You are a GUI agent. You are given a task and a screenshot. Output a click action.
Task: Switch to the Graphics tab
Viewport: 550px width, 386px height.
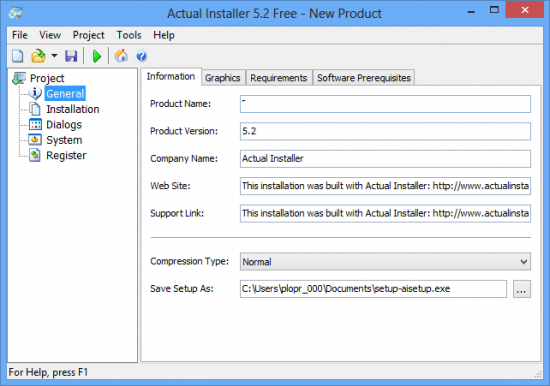click(223, 78)
